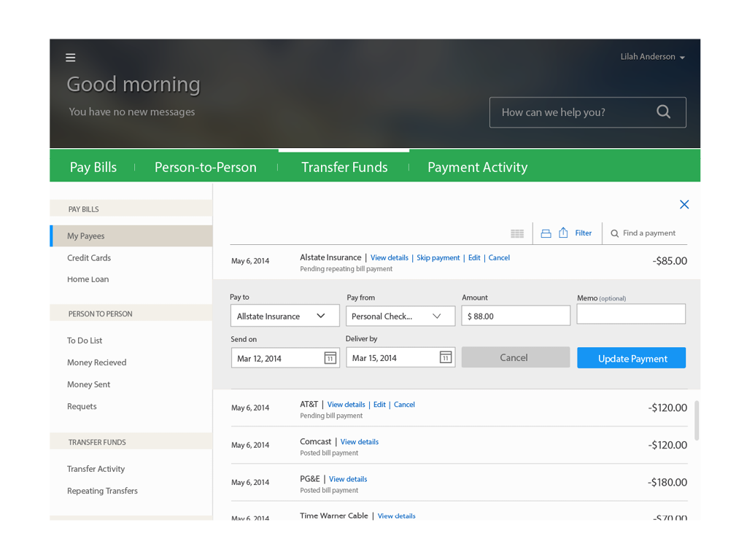Click the Deliver by date field Mar 15, 2014
Viewport: 747px width, 560px height.
point(400,357)
